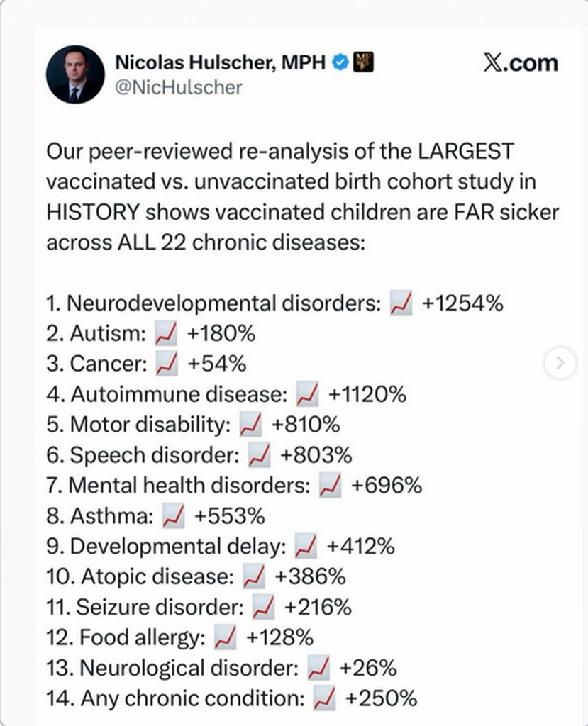
Task: Click the chart emoji beside Neurodevelopmental disorders
Action: (401, 303)
